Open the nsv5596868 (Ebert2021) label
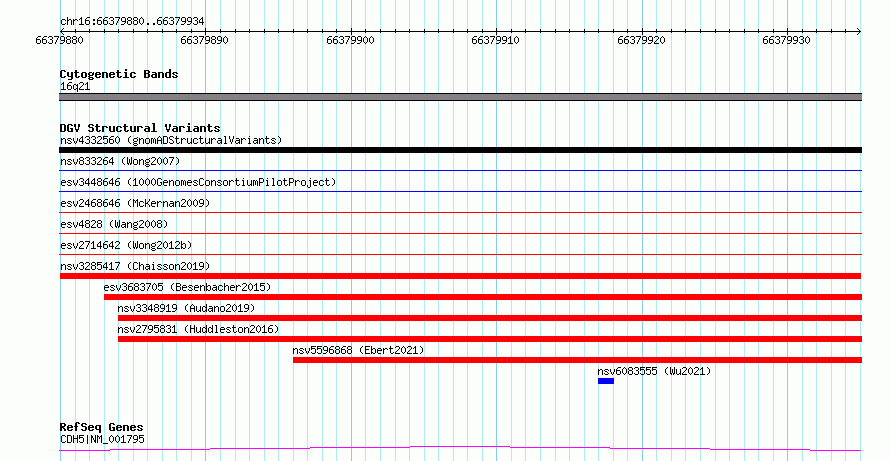The height and width of the screenshot is (461, 890). (358, 350)
